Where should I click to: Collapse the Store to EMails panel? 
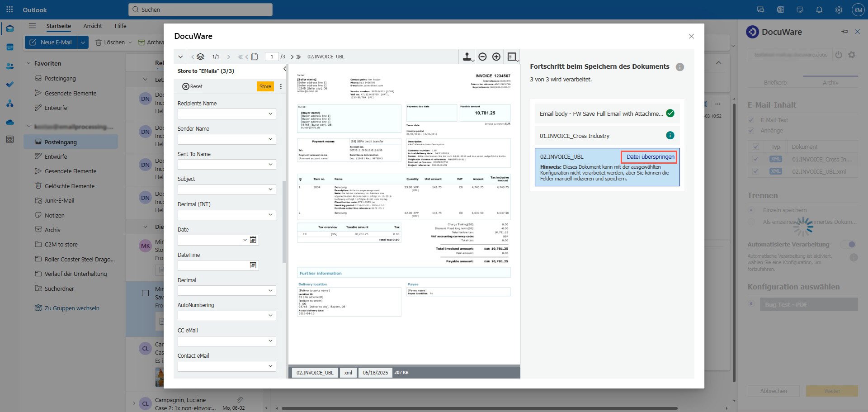(284, 69)
